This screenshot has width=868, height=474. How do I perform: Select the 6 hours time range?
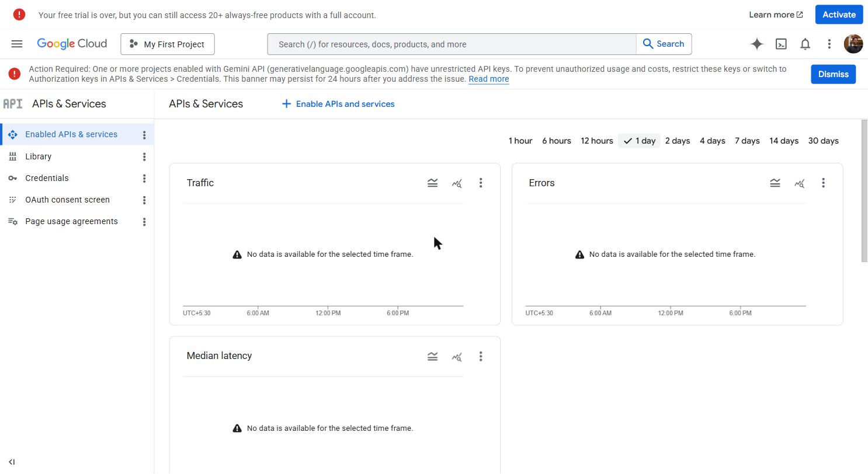click(557, 141)
